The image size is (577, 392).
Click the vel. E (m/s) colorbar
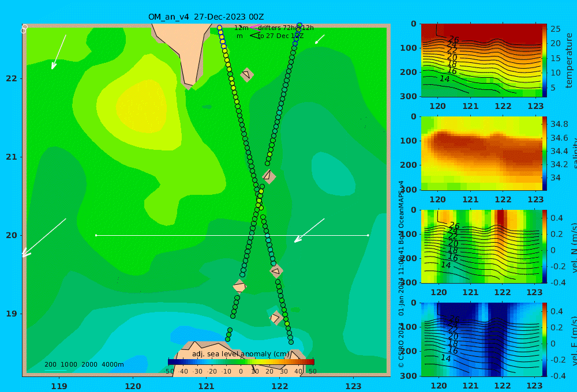coord(545,340)
